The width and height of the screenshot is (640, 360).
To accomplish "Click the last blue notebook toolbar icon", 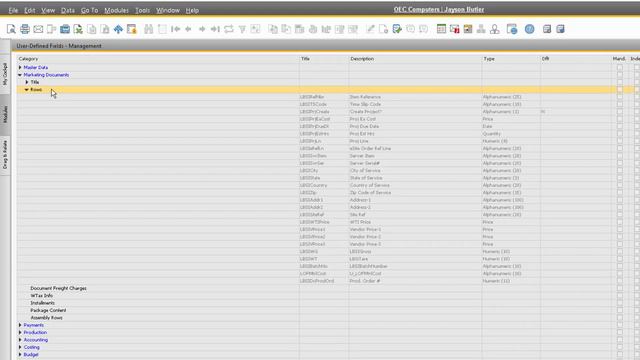I will point(560,29).
